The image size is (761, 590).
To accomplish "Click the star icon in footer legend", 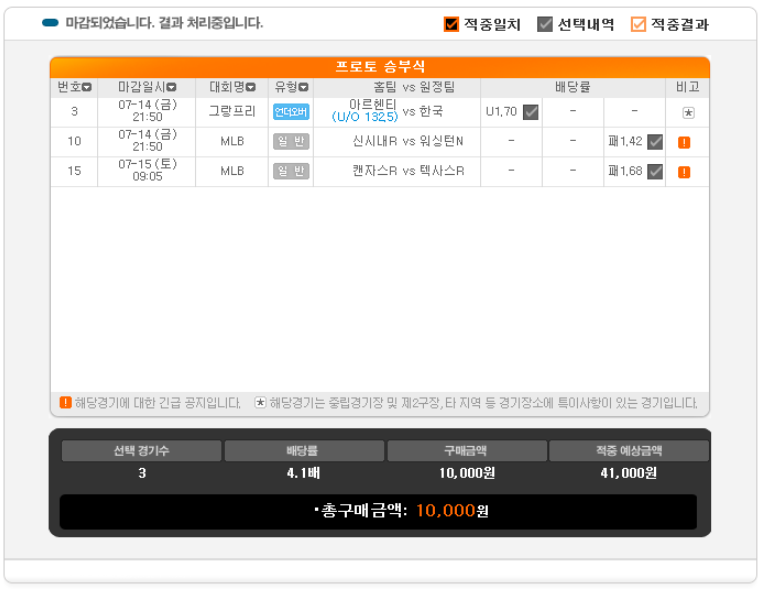I will [261, 402].
